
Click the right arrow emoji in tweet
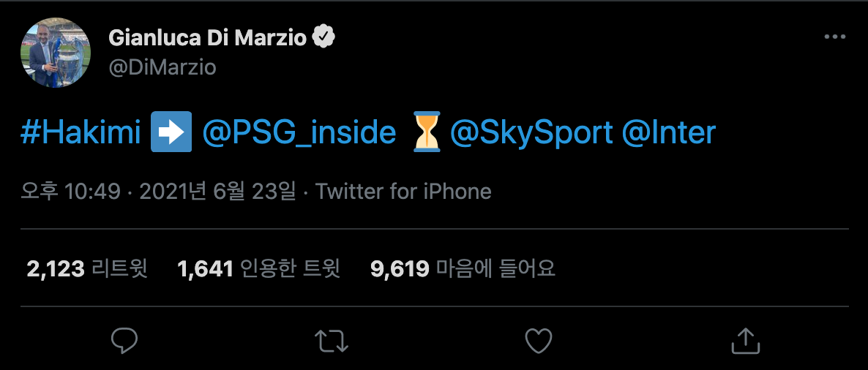171,134
